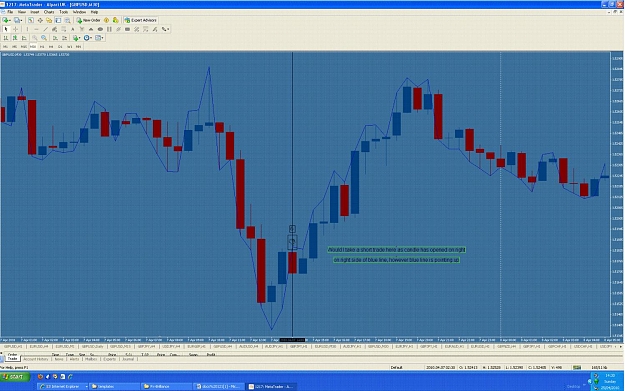The height and width of the screenshot is (391, 625).
Task: Expand Internet Explorer taskbar group arrow
Action: point(86,386)
